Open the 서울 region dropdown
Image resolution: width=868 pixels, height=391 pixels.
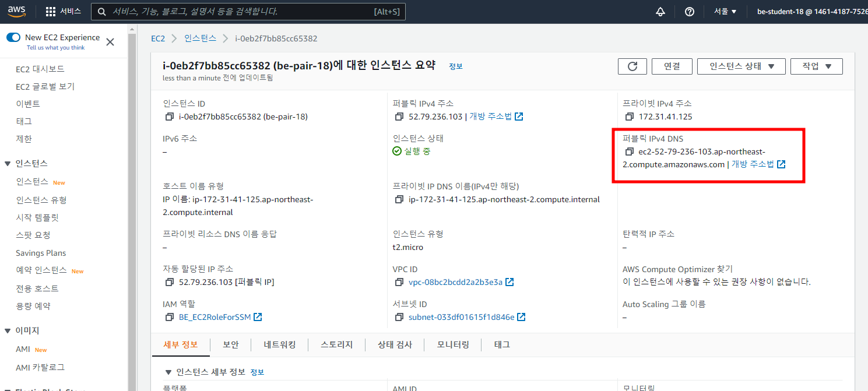point(725,12)
